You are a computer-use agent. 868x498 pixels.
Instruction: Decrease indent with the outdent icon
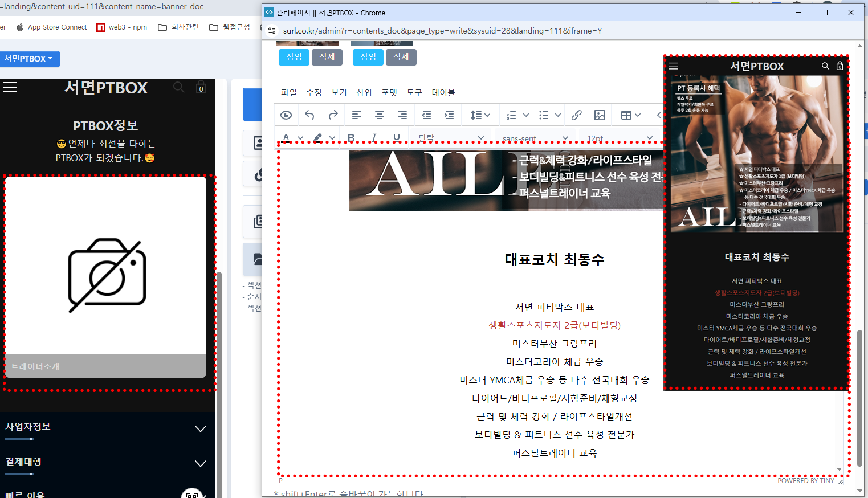click(x=426, y=115)
